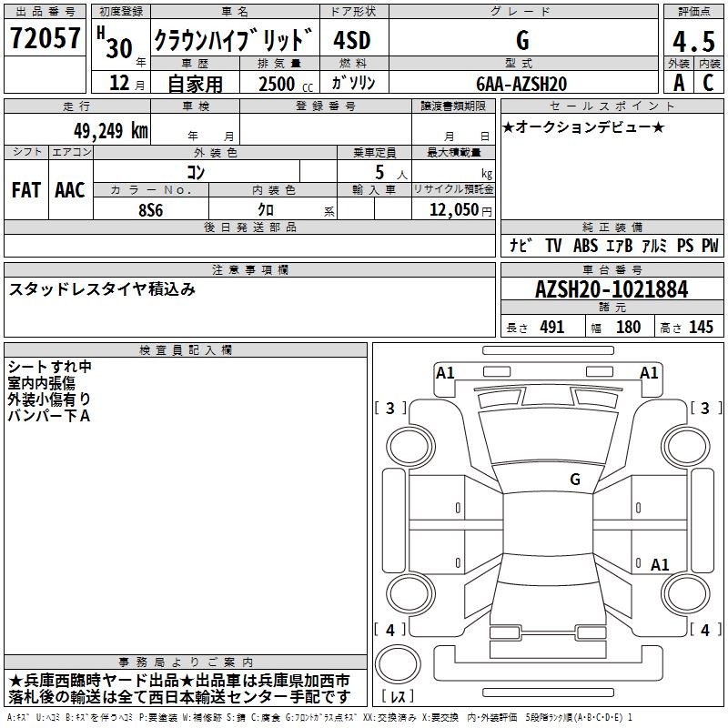Click inspector note 外装小傷有り
728x728 pixels.
(x=49, y=399)
